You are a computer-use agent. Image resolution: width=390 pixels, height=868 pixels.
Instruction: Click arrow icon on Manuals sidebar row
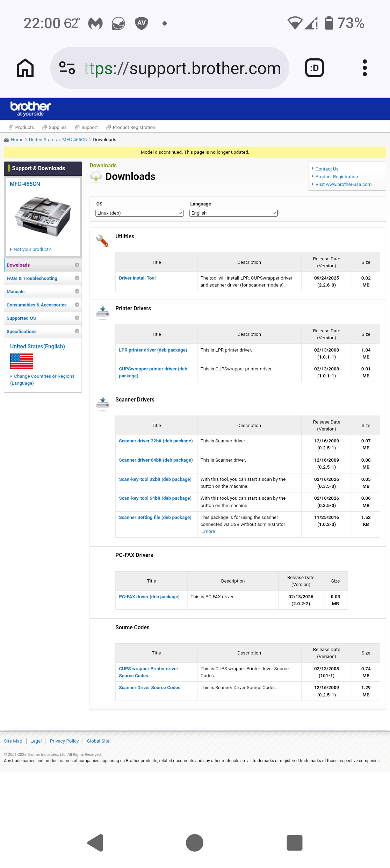tap(77, 291)
